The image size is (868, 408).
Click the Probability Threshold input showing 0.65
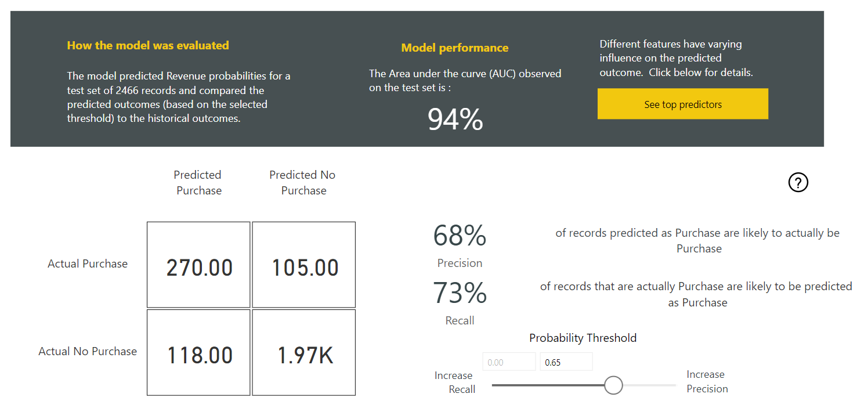pos(566,361)
